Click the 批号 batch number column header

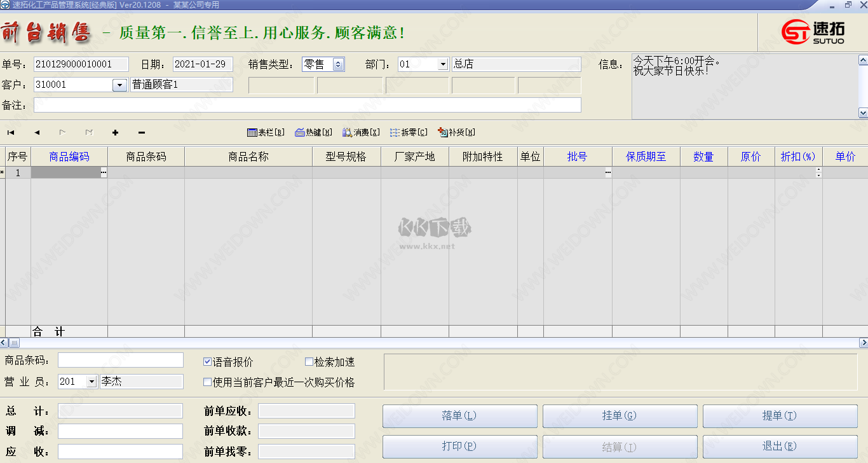(578, 156)
